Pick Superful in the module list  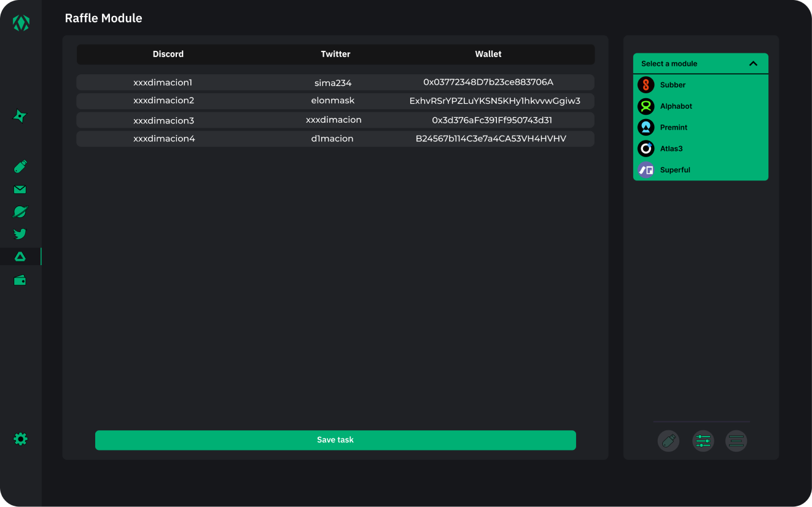(x=674, y=170)
